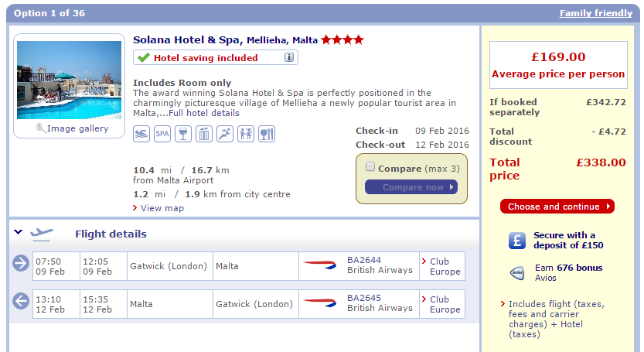This screenshot has height=352, width=644.
Task: Click the green hotel saving checkmark
Action: click(144, 57)
